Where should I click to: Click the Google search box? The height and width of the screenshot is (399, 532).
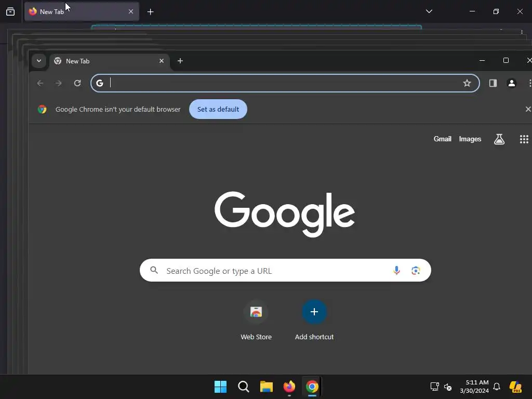285,270
